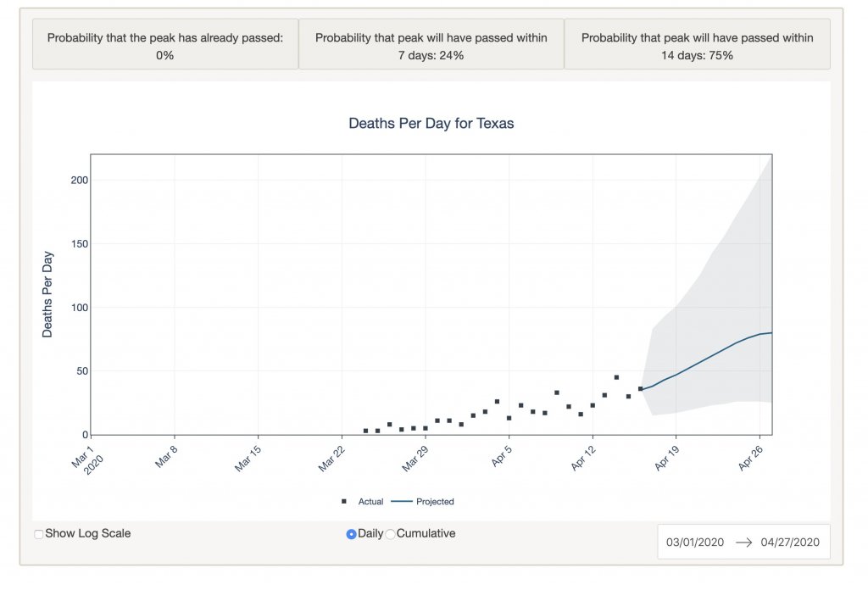Screen dimensions: 868x590
Task: Toggle the Projected series legend line
Action: [x=402, y=502]
